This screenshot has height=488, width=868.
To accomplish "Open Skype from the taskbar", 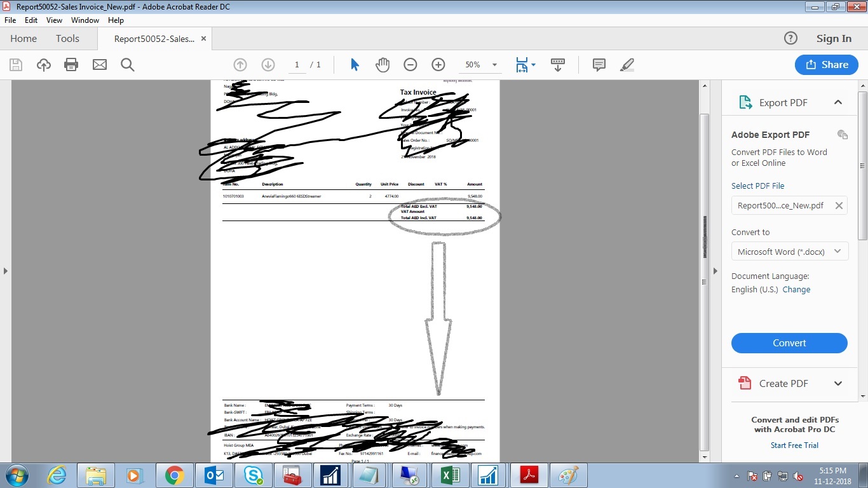I will 252,475.
